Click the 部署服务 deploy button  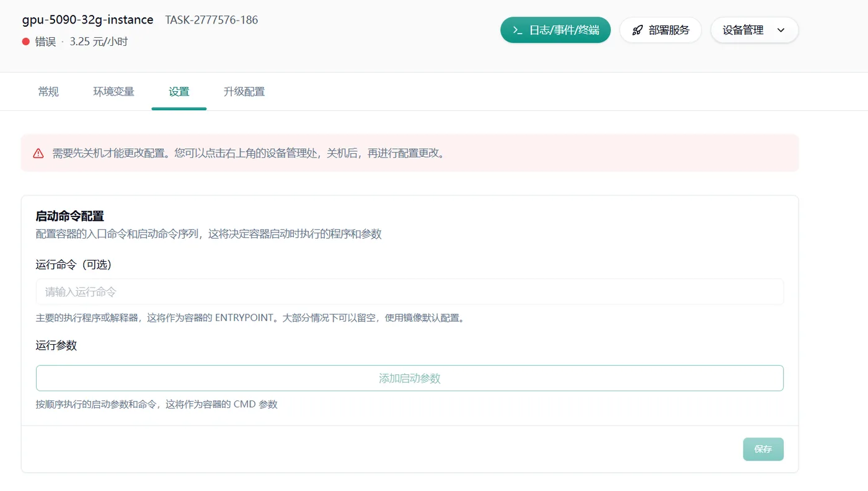pos(660,30)
